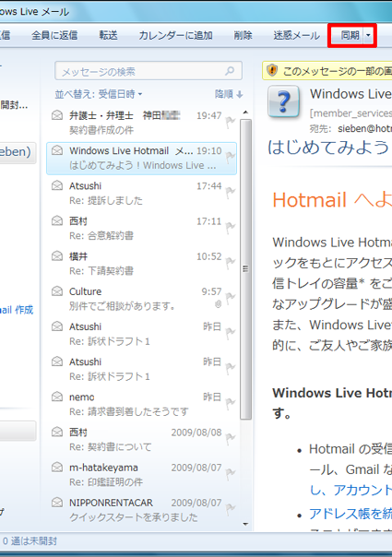The width and height of the screenshot is (392, 557).
Task: Click the message list scrollbar thumb
Action: point(245,269)
